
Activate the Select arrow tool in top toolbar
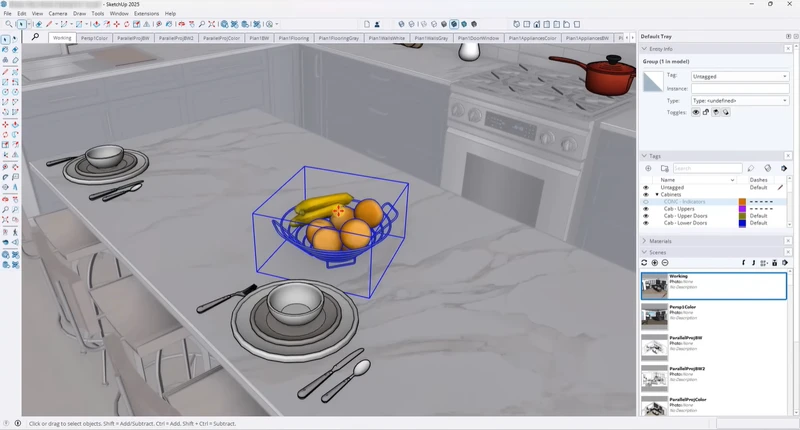(x=21, y=24)
